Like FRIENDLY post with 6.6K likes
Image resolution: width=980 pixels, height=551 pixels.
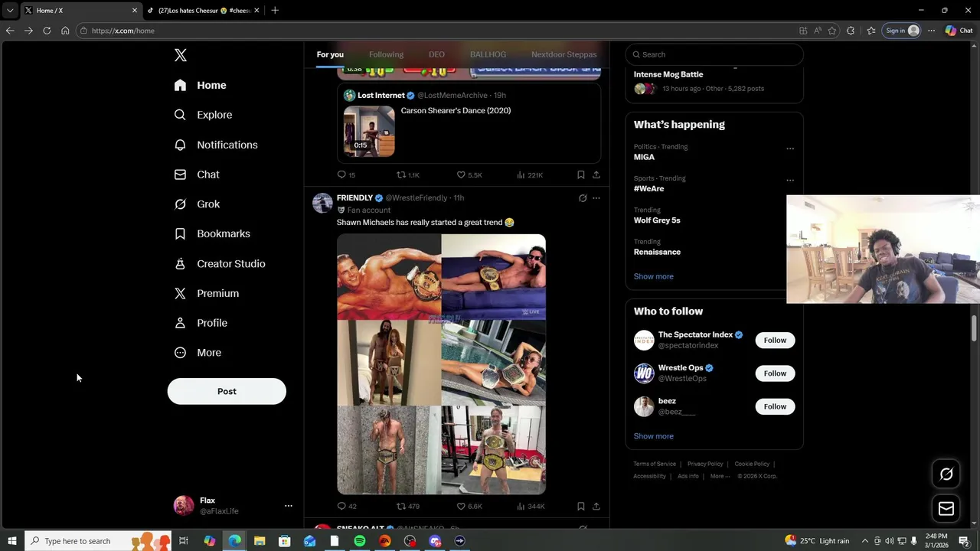click(469, 507)
